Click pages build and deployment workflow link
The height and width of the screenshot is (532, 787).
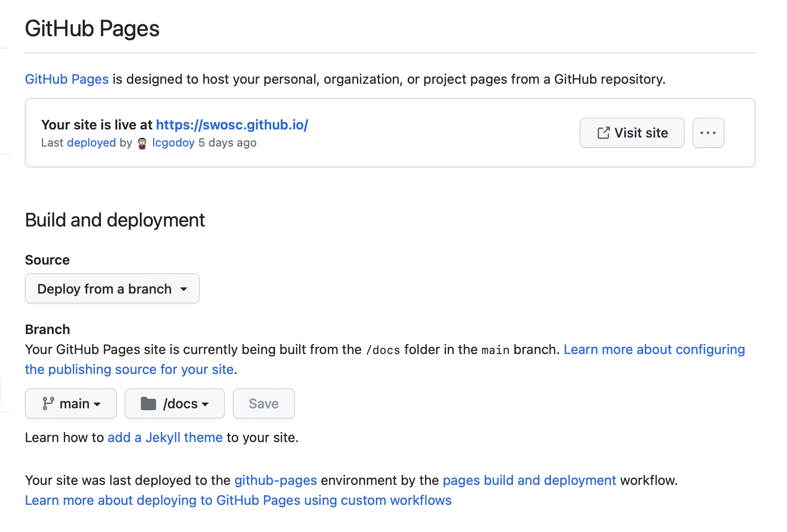(x=529, y=480)
